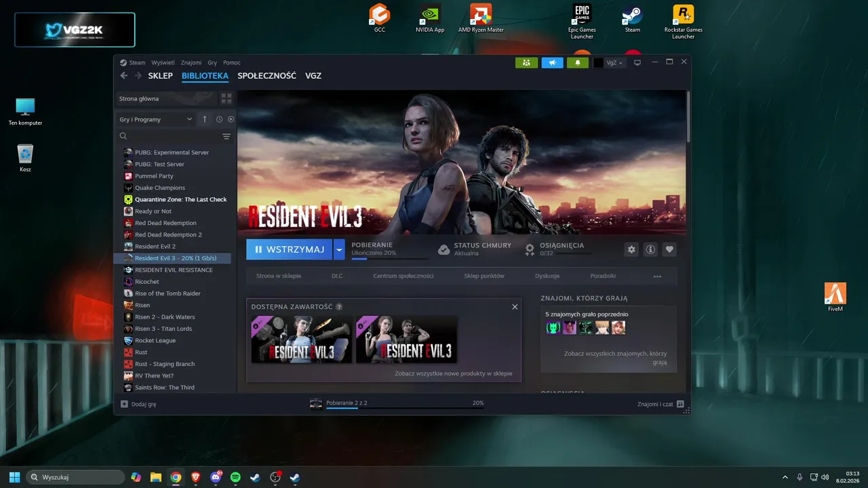Click the Pobieranie progress bar under Ukończono 20%
The image size is (868, 488).
pyautogui.click(x=389, y=258)
